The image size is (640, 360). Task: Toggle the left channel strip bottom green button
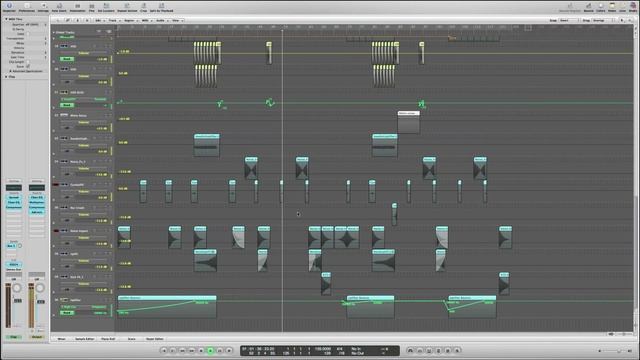13,337
